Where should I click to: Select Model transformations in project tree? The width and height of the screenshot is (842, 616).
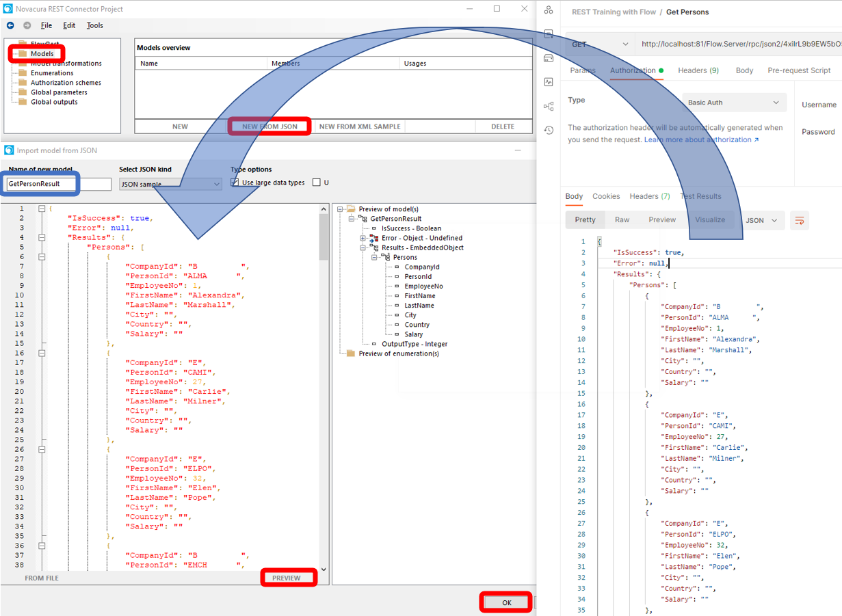pos(66,63)
